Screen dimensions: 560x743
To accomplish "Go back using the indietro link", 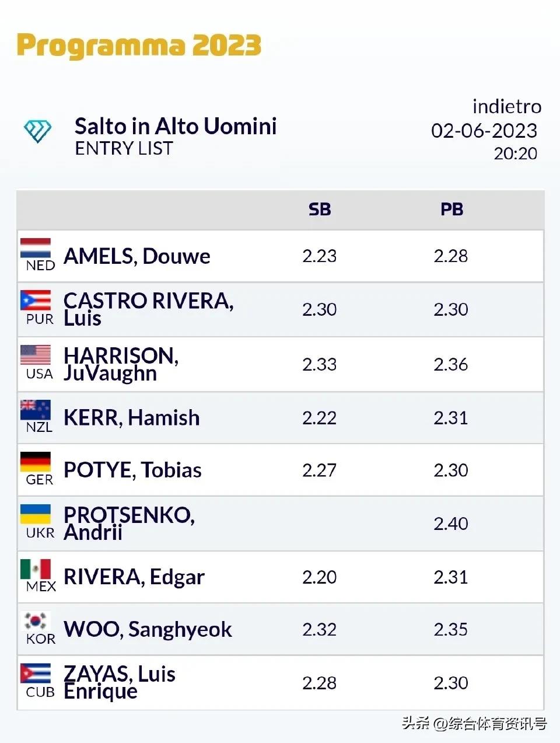I will coord(506,107).
